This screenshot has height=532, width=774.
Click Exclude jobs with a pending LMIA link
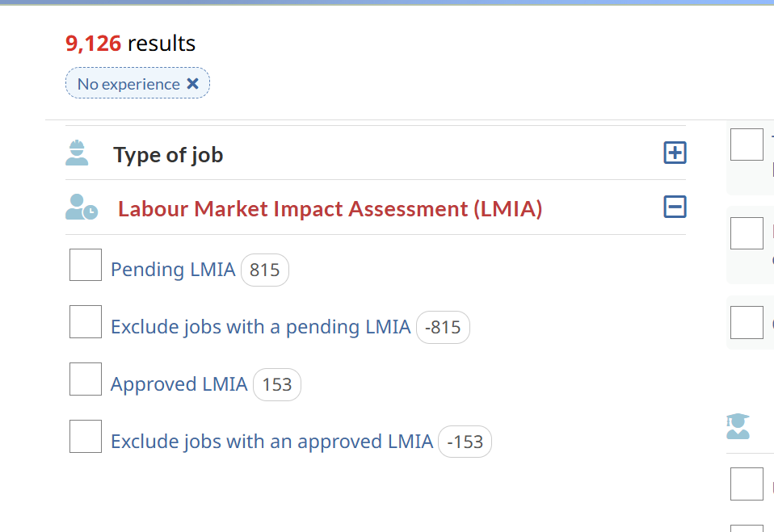point(260,327)
